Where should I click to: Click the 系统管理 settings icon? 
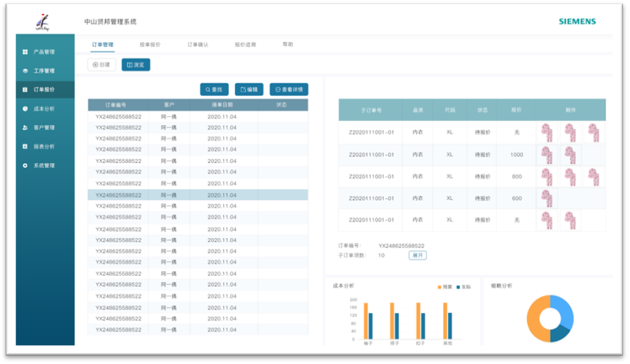(25, 165)
